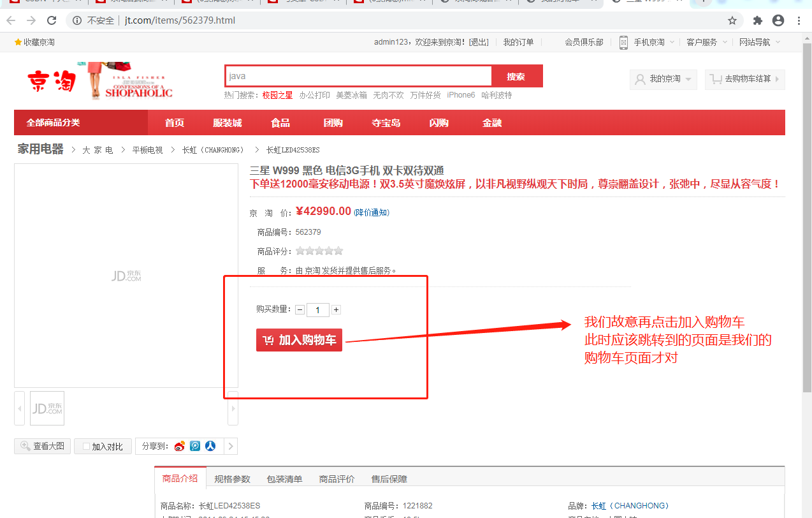
Task: Expand the 网站导航 dropdown
Action: coord(776,42)
